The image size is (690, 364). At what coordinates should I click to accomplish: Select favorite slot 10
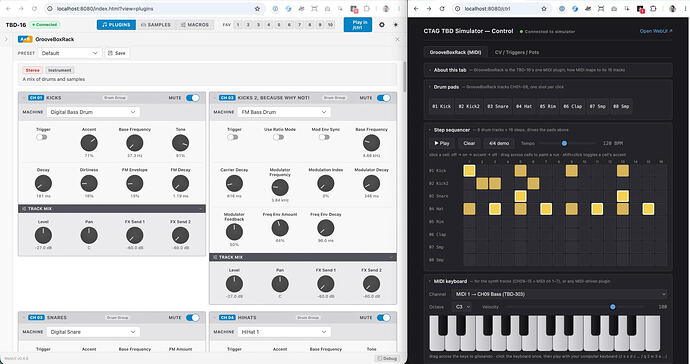point(330,25)
